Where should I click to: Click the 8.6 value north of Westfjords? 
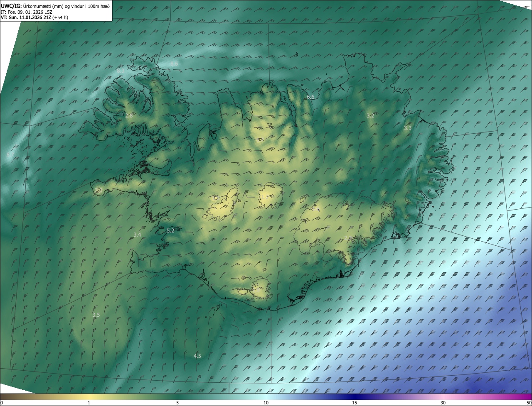point(175,64)
